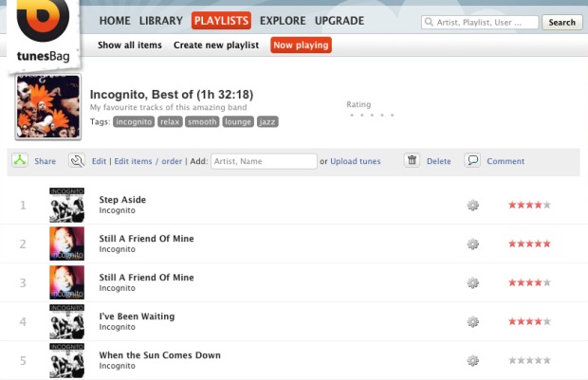Click the Search button
Viewport: 588px width, 380px height.
tap(561, 23)
